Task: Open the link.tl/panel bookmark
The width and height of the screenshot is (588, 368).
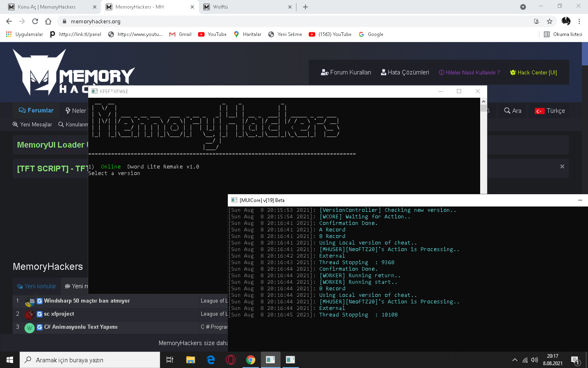Action: click(x=76, y=34)
